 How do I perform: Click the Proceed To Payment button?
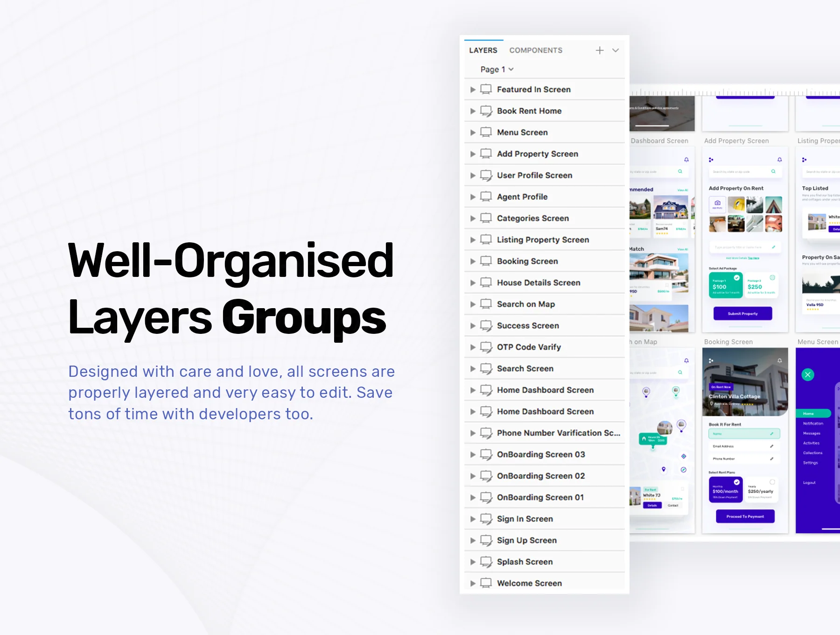(x=745, y=516)
